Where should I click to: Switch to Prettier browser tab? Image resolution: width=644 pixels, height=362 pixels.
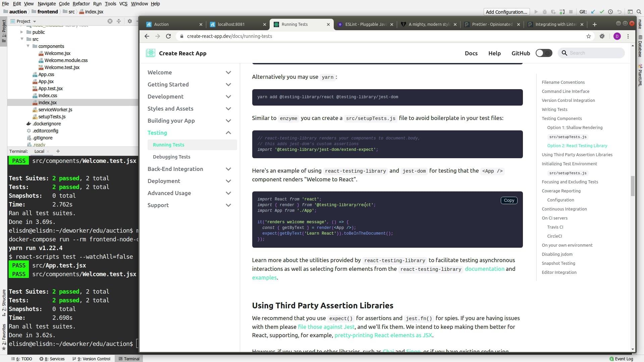[492, 24]
